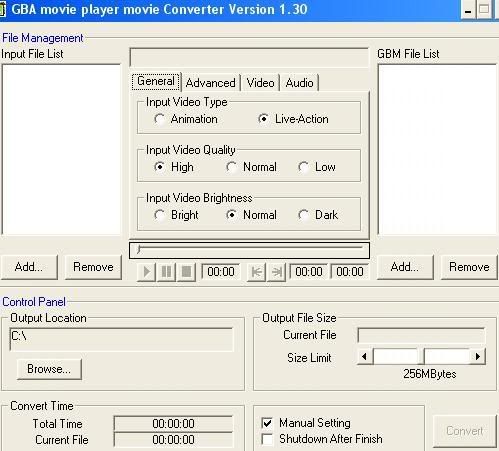Click the Size Limit right arrow
Screen dimensions: 499x451
tap(477, 356)
